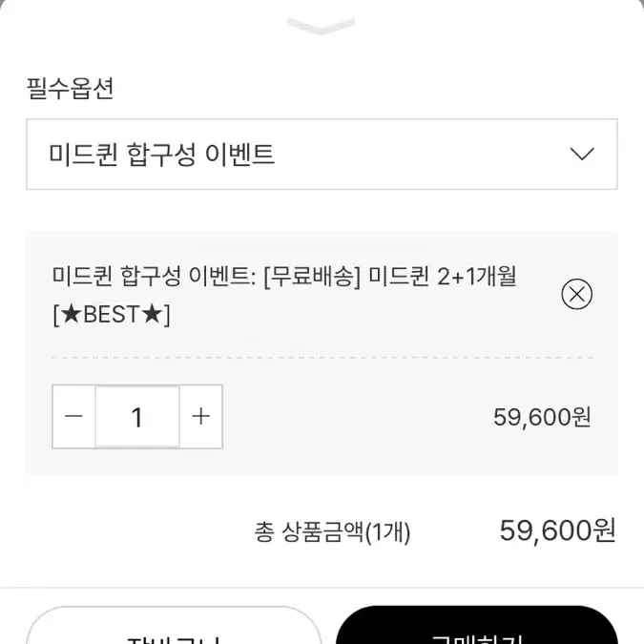Screen dimensions: 644x644
Task: Click the large total price 59,600원
Action: (x=558, y=531)
